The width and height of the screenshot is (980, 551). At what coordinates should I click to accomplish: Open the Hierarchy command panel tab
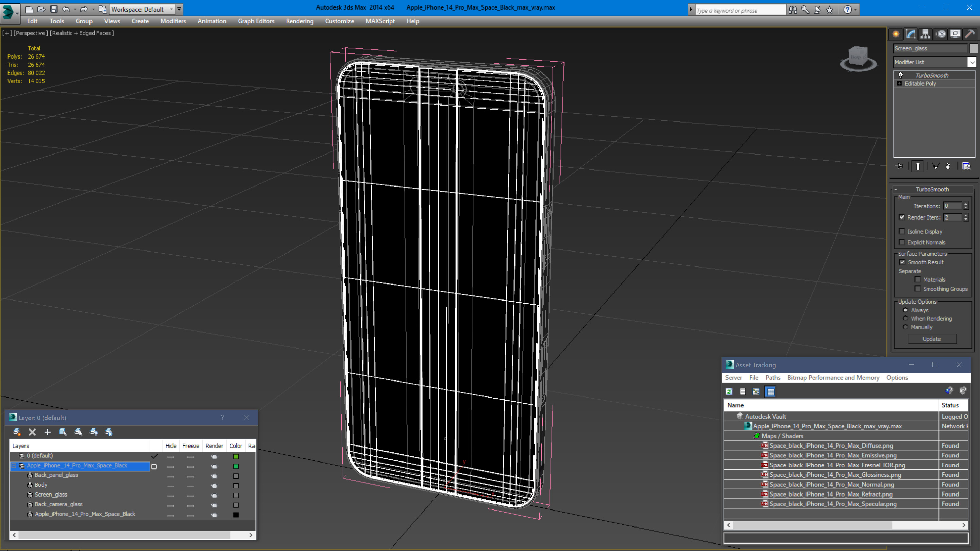pos(925,34)
